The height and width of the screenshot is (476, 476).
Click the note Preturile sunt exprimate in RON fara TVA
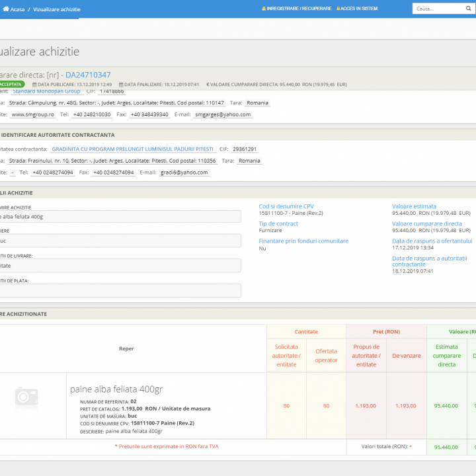(x=167, y=446)
